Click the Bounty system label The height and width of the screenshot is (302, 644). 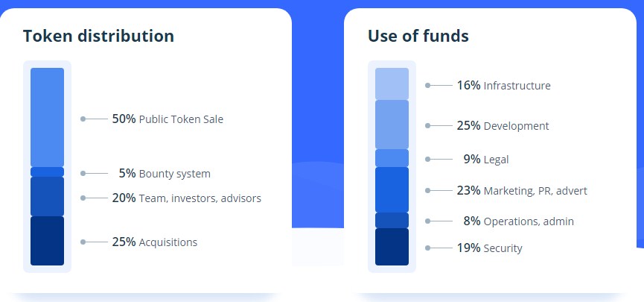[174, 174]
